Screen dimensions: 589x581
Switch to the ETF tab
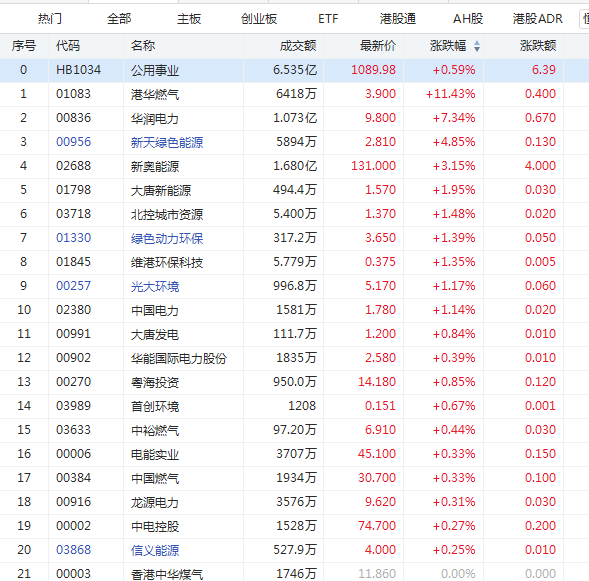(328, 18)
